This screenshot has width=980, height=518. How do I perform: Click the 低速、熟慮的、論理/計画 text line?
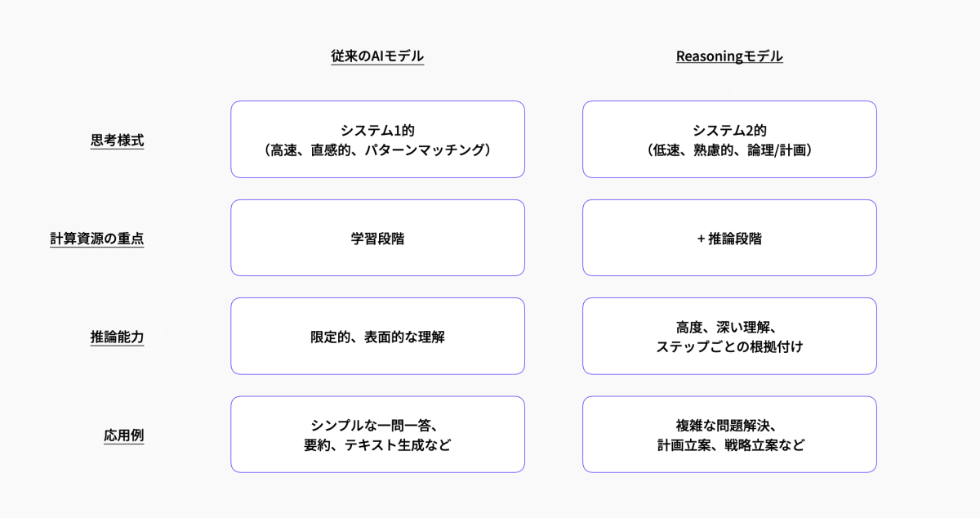[x=729, y=150]
